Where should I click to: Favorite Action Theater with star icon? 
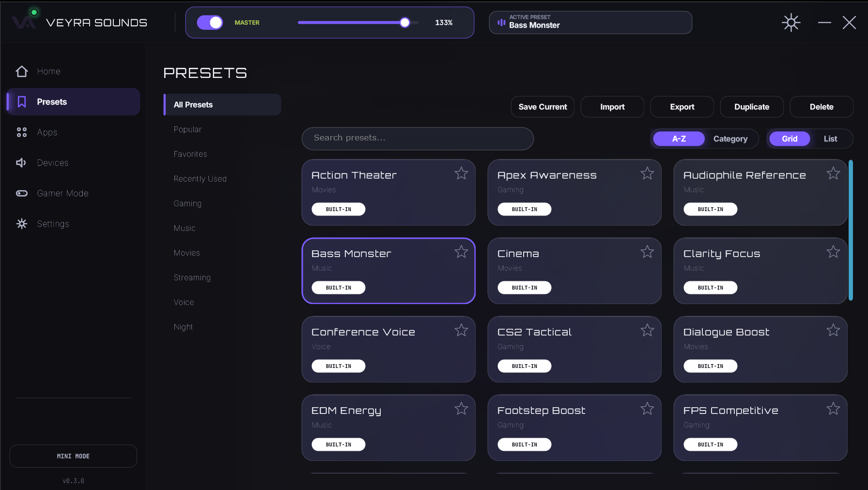point(461,173)
